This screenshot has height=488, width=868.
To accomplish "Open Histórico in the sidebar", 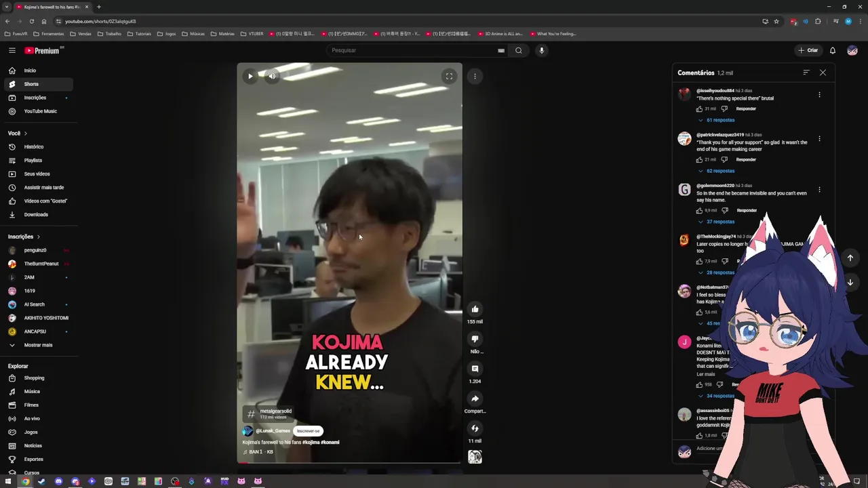I will point(38,146).
